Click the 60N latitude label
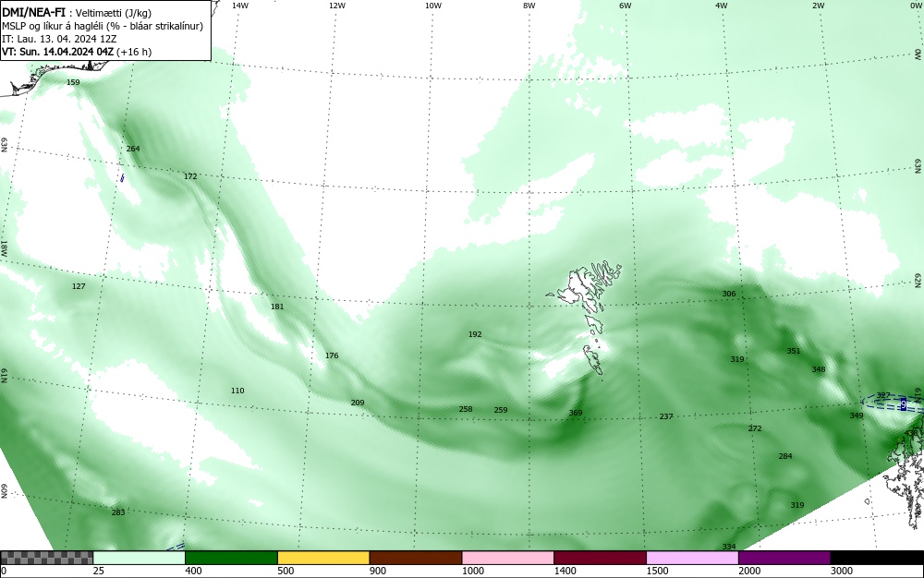 tap(4, 491)
